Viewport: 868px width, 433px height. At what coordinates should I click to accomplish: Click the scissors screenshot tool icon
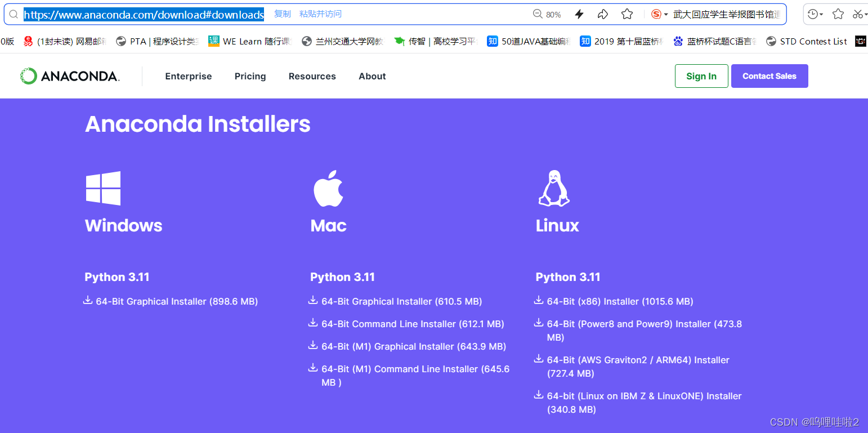[x=857, y=14]
